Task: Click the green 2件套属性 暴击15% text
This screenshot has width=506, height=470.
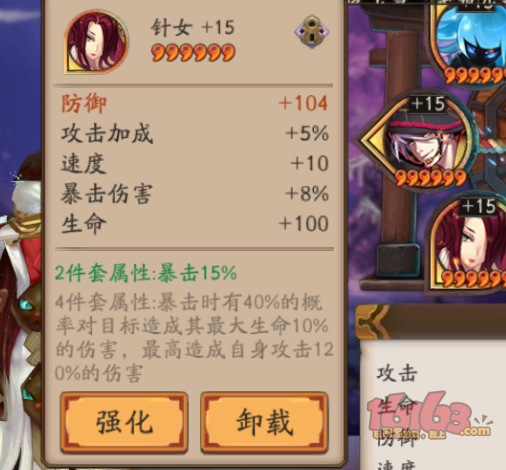Action: tap(146, 273)
